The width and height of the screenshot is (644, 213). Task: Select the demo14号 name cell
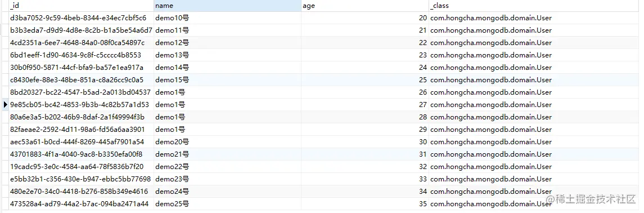[x=227, y=68]
